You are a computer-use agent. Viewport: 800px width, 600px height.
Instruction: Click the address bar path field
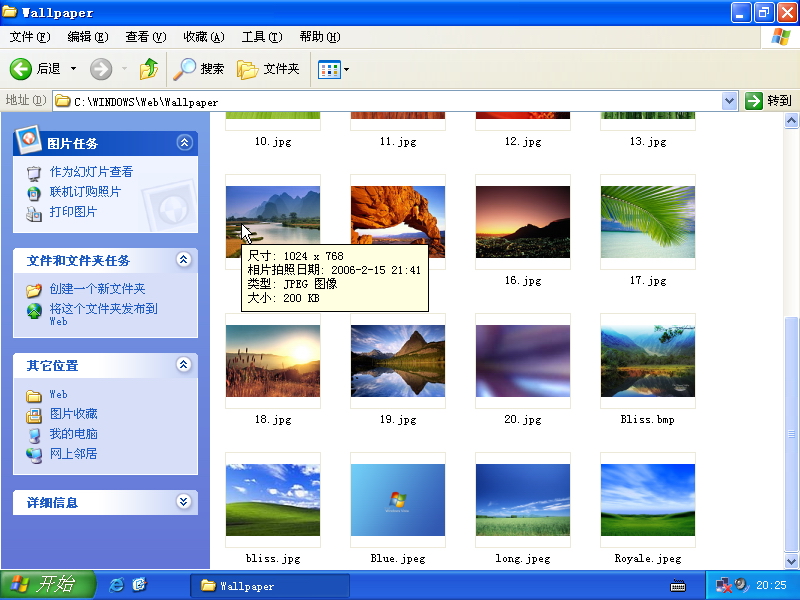388,102
